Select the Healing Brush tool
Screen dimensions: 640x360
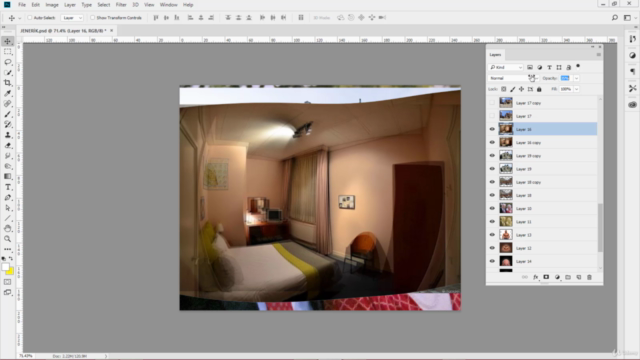(8, 104)
